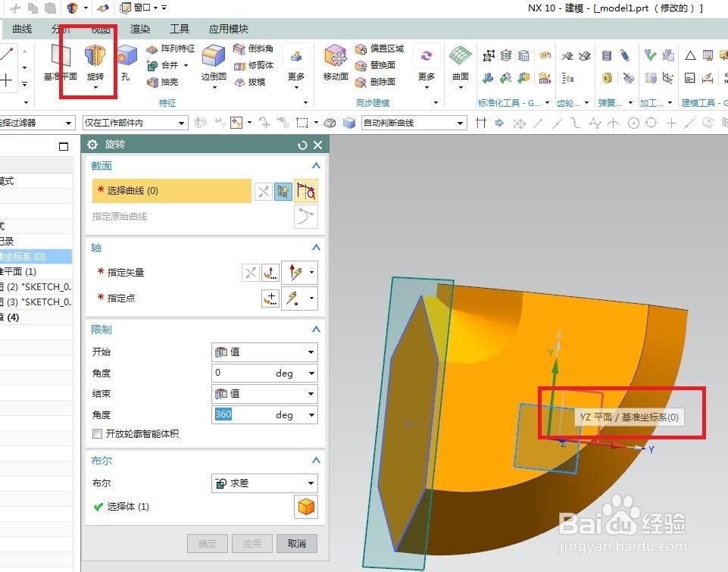Open the 应用模块 menu tab
This screenshot has width=728, height=572.
tap(228, 29)
